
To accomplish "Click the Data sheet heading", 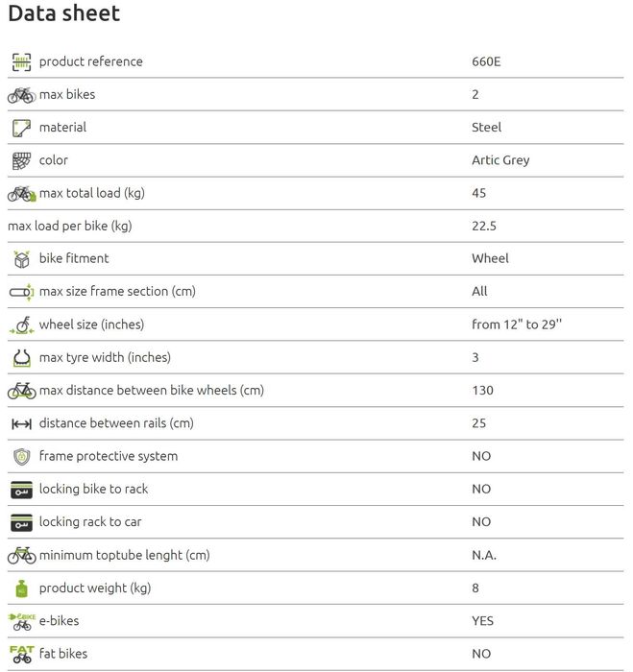I will (64, 13).
